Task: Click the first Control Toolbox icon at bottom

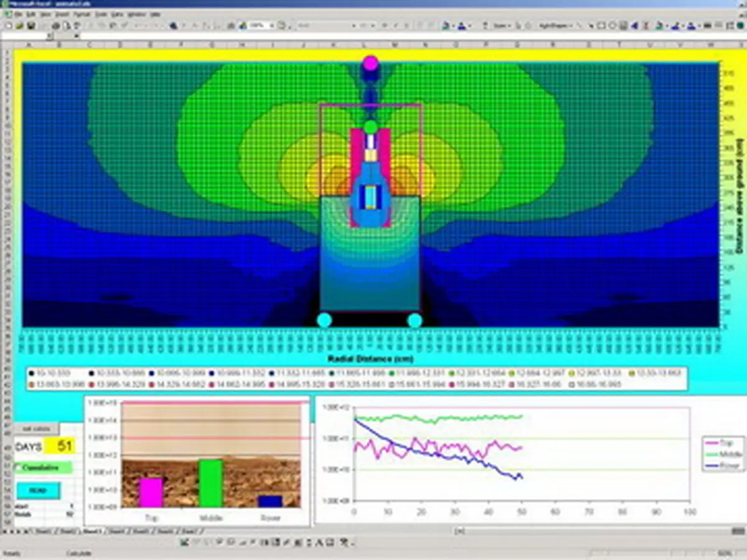Action: (x=185, y=543)
